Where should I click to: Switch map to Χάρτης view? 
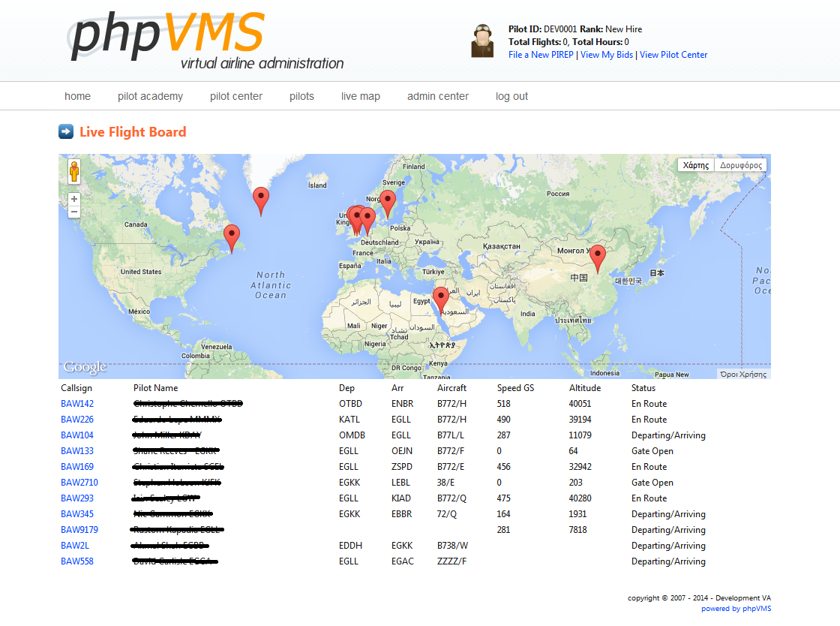coord(696,165)
